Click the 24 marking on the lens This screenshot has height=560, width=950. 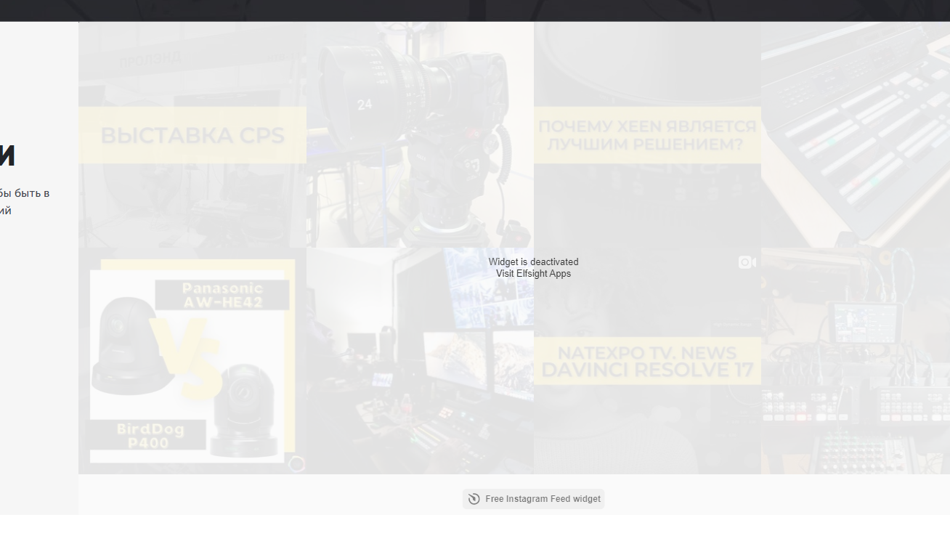[x=365, y=105]
